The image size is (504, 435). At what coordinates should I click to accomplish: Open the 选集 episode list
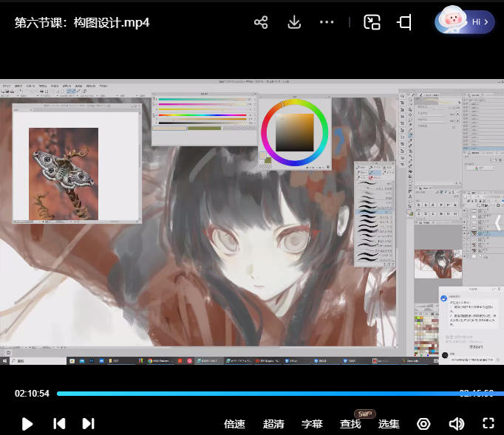click(x=389, y=424)
